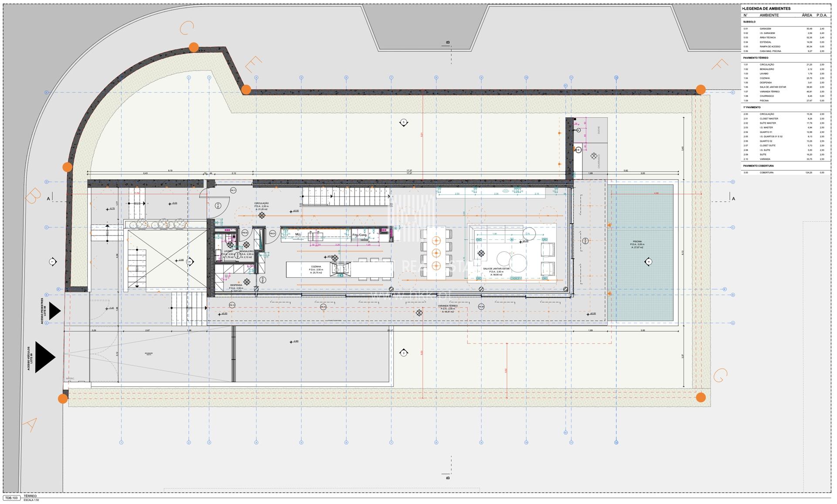Viewport: 837px width, 504px height.
Task: Click the COZINHA room label
Action: point(316,267)
